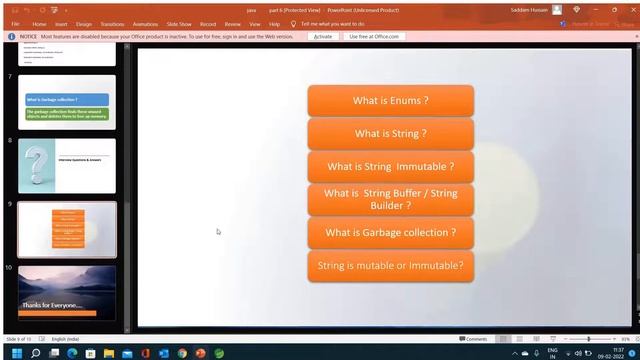This screenshot has height=360, width=640.
Task: Click the String Buffer / String Builder box
Action: tap(391, 200)
